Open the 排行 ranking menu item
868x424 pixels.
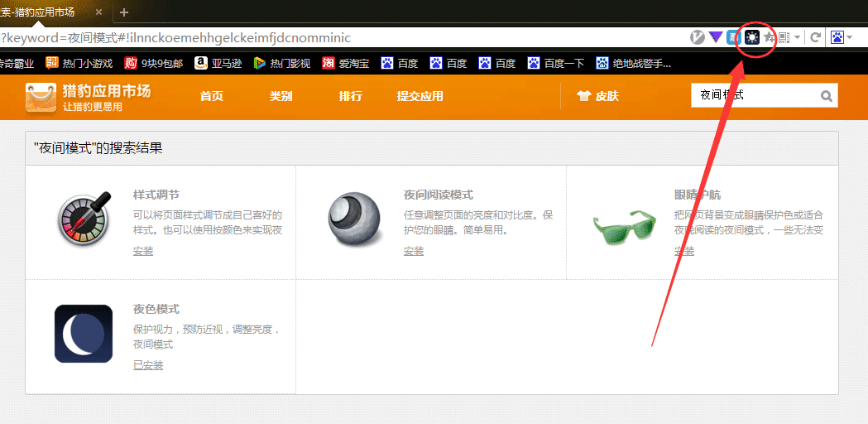[x=350, y=96]
